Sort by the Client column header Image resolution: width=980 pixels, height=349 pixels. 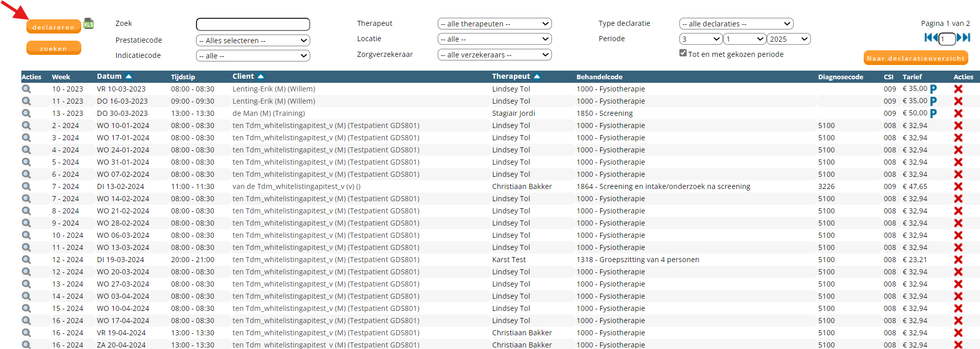[x=244, y=76]
